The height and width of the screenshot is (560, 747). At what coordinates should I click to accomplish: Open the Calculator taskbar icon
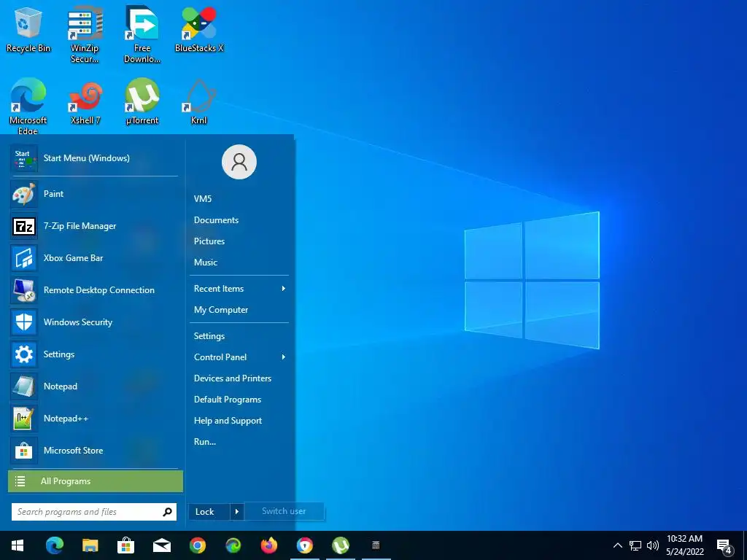(376, 545)
